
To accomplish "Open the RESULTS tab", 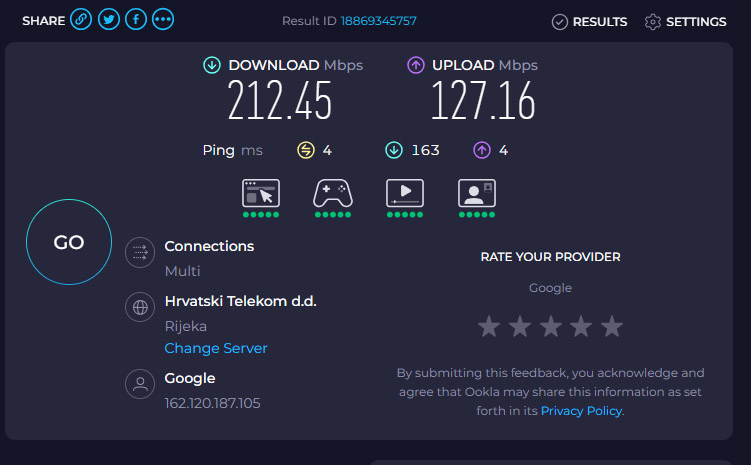I will (x=590, y=22).
